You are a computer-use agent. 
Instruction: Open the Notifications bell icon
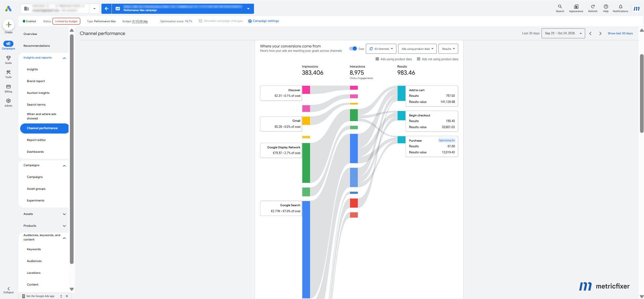click(x=620, y=6)
